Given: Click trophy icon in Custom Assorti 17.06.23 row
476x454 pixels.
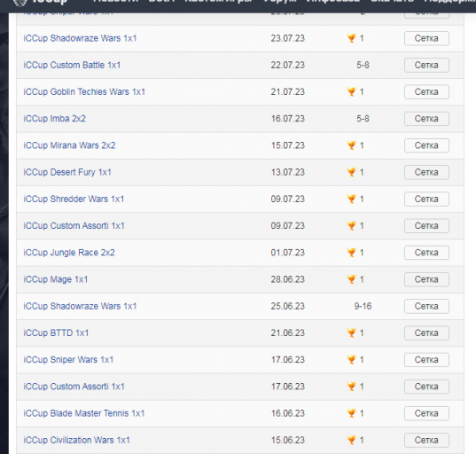Looking at the screenshot, I should pyautogui.click(x=351, y=387).
